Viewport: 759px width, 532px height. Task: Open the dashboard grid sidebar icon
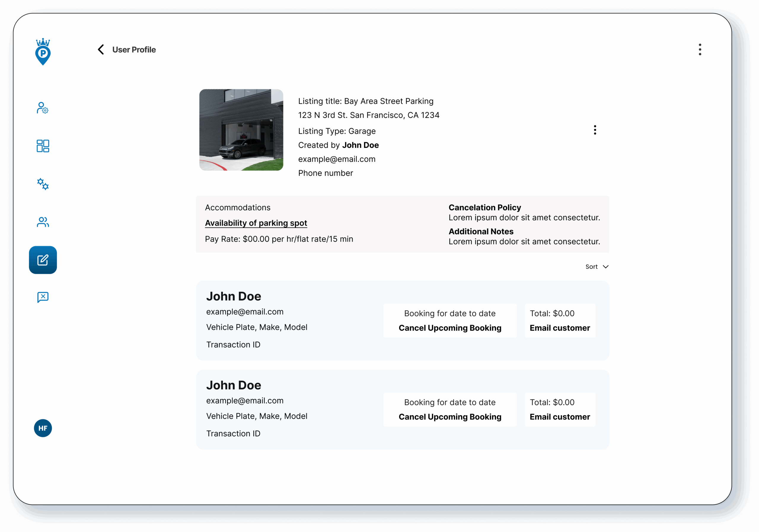(x=43, y=146)
